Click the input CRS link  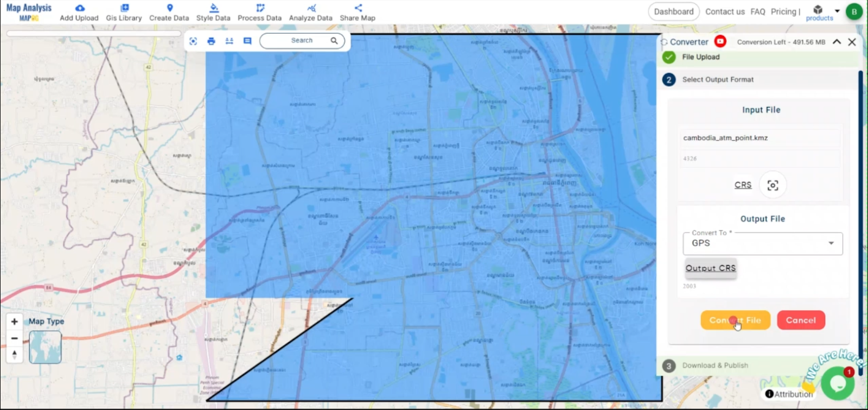[x=743, y=185]
